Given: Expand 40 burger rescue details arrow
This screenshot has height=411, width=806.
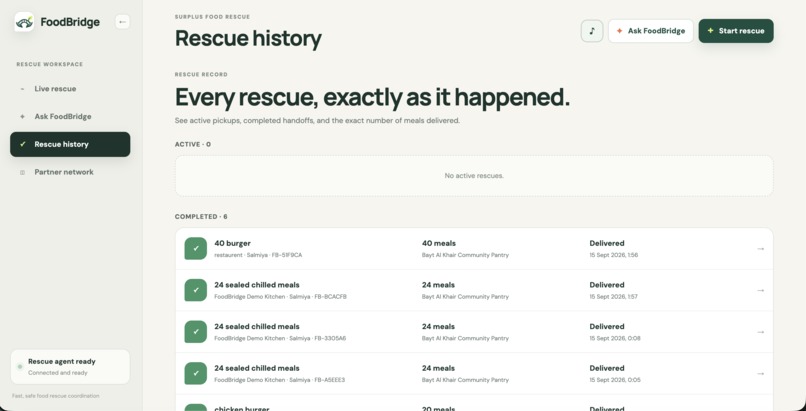Looking at the screenshot, I should click(760, 249).
